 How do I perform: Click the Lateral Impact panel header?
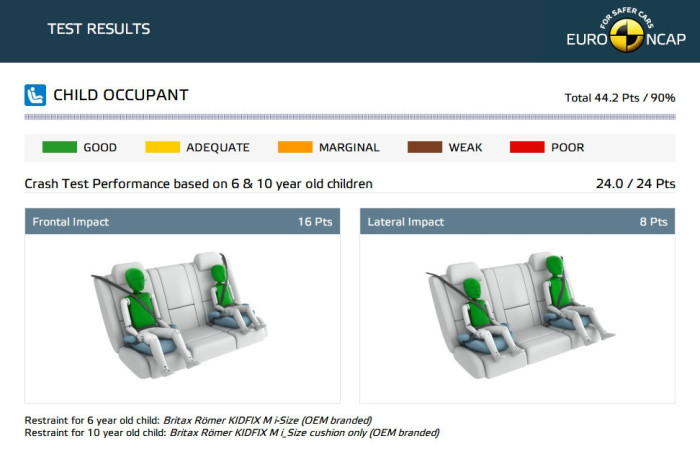click(516, 221)
